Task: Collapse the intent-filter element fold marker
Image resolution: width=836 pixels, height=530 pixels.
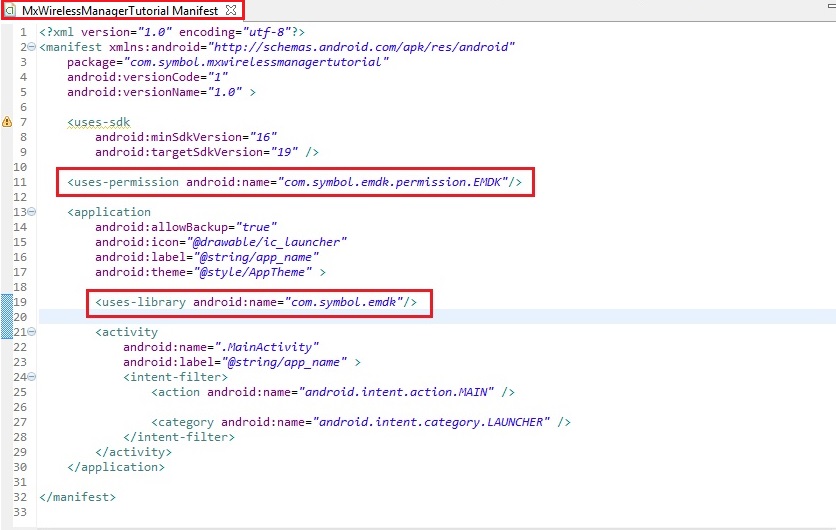Action: [x=32, y=377]
